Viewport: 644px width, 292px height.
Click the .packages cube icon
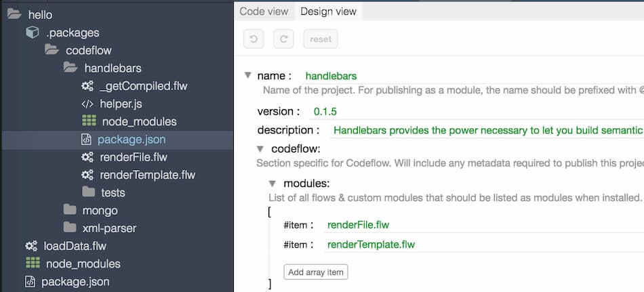(x=32, y=32)
